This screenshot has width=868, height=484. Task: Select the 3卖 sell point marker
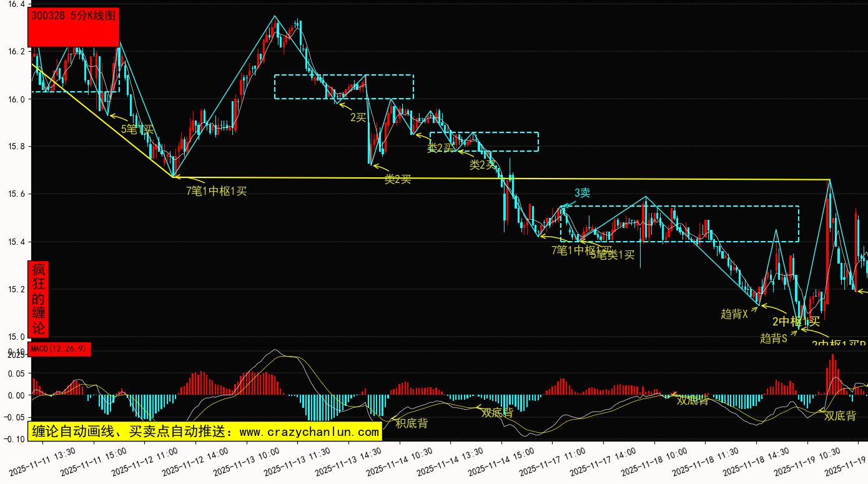[582, 193]
